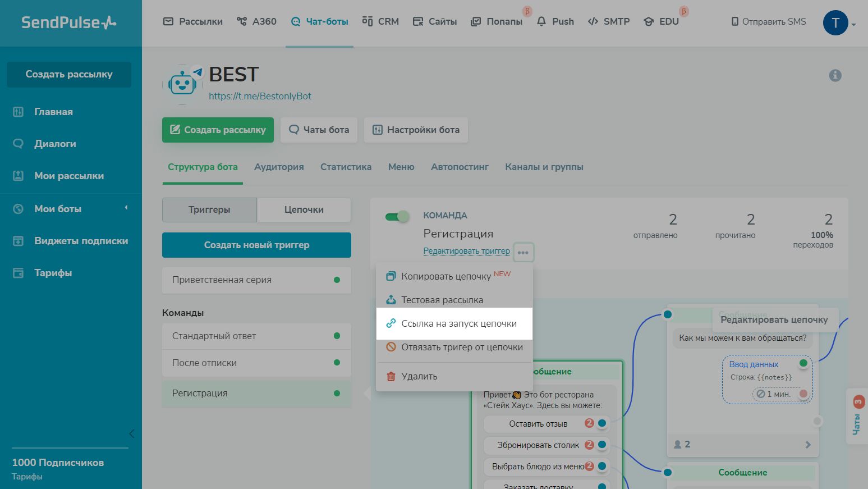Click the trash icon beside Удалить
Screen dimensions: 868x489
(x=391, y=376)
